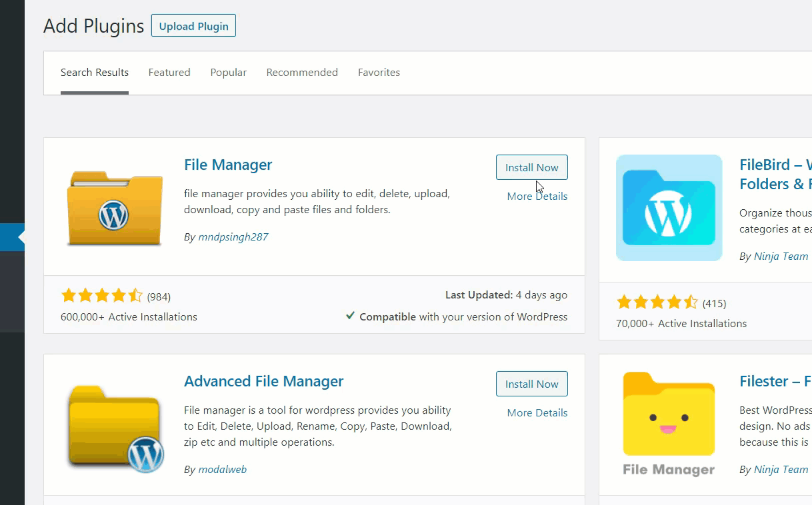This screenshot has width=812, height=505.
Task: Switch to the Featured tab
Action: 169,73
